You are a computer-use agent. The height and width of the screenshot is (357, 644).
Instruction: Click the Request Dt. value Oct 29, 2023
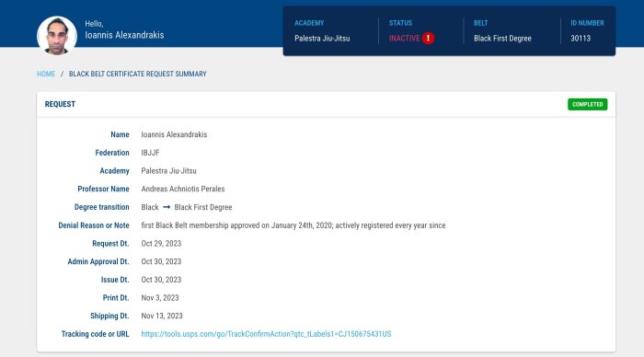[161, 243]
